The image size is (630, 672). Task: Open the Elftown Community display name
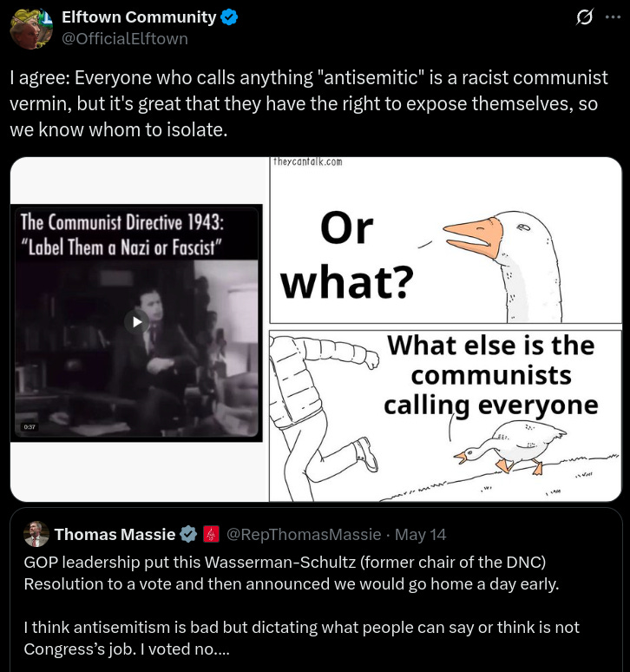[x=139, y=17]
